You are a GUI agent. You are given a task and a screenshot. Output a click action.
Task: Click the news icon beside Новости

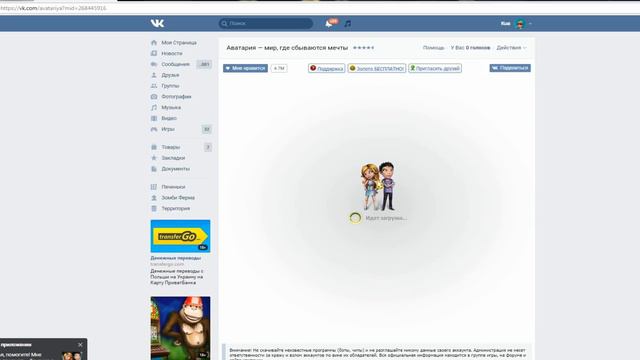pos(154,53)
